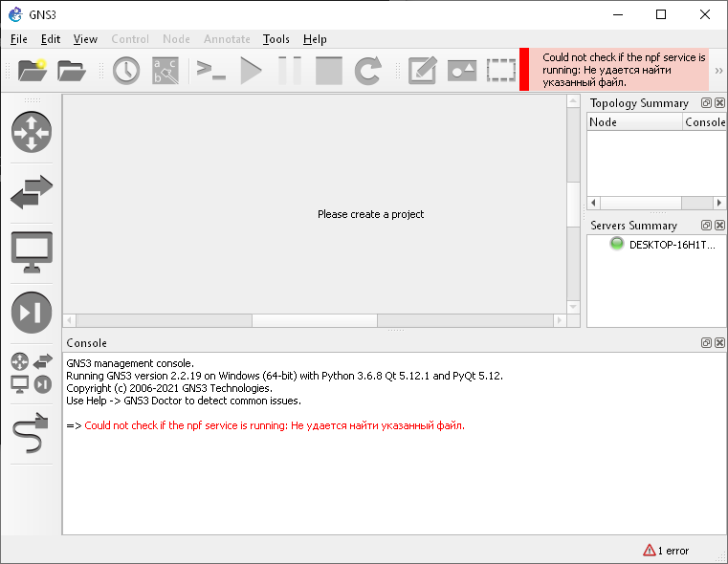Expand toolbar overflow chevron
The width and height of the screenshot is (728, 564).
click(x=718, y=71)
